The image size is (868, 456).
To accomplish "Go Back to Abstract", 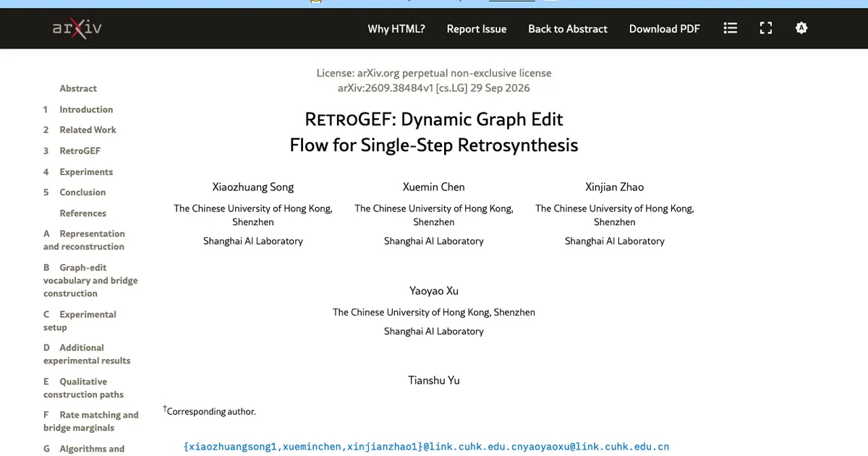I will click(x=568, y=29).
